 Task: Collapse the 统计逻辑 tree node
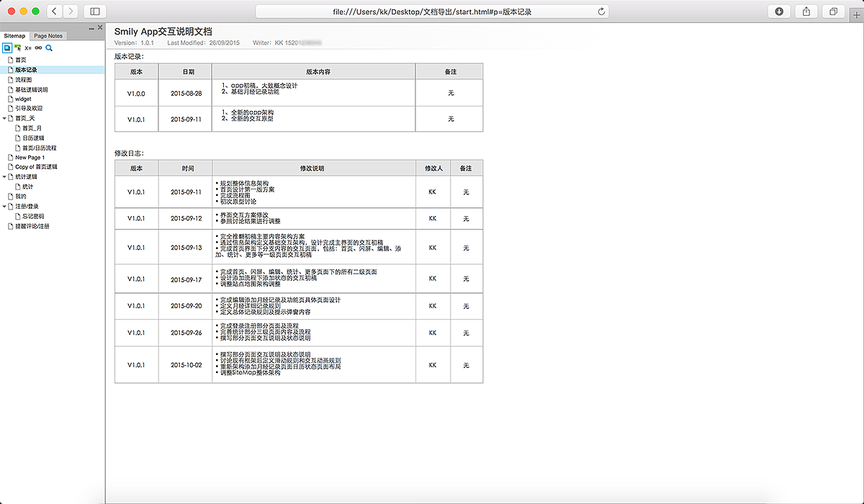(4, 176)
